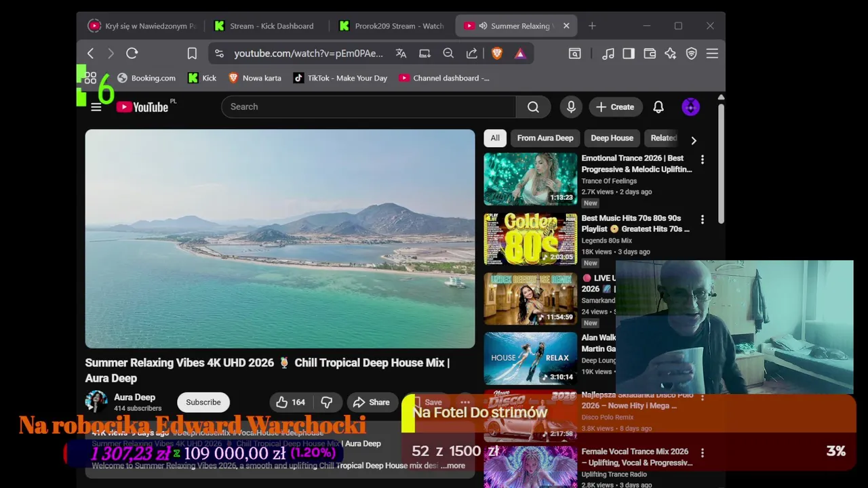Open the Brave VPN shield icon
The height and width of the screenshot is (488, 868).
[x=692, y=54]
